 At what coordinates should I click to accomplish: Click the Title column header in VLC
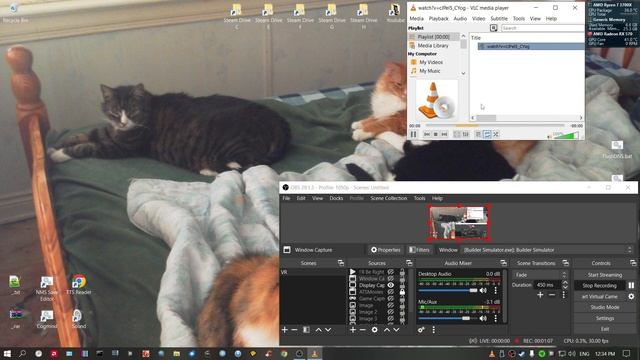(x=476, y=38)
